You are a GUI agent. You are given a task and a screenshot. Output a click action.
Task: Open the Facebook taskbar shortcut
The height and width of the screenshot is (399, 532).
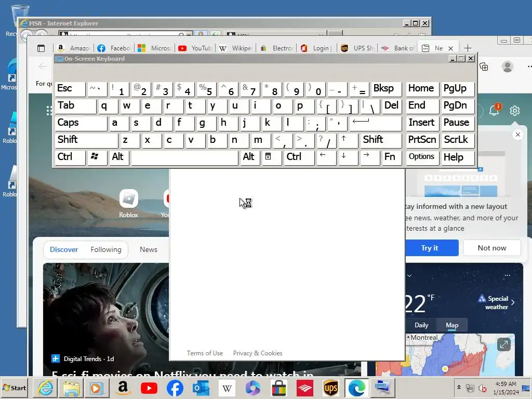(x=175, y=388)
